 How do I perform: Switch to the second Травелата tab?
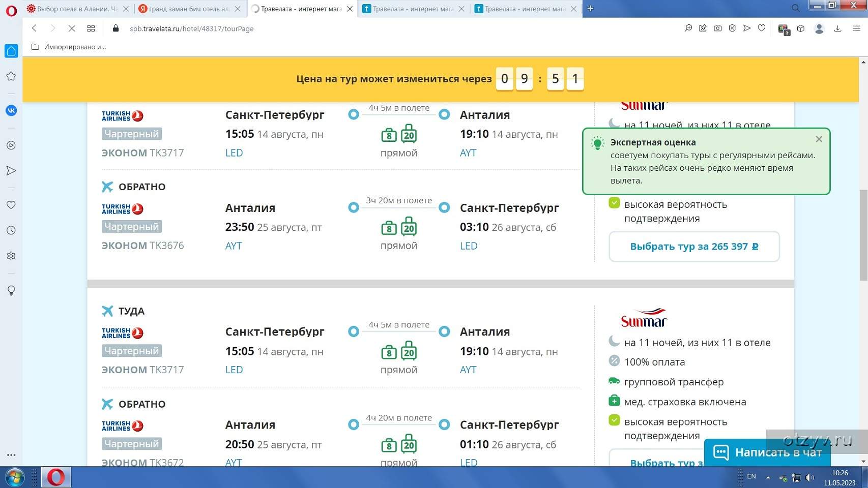(x=413, y=9)
